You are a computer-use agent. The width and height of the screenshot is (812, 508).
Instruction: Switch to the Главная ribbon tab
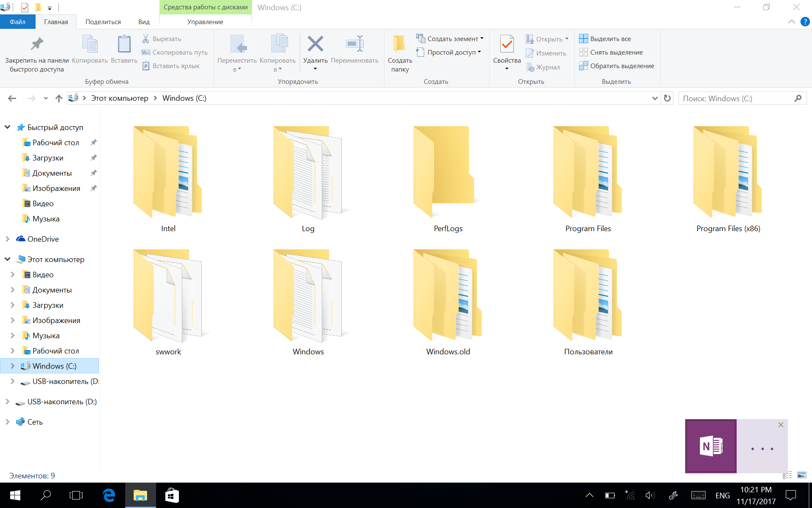coord(56,22)
